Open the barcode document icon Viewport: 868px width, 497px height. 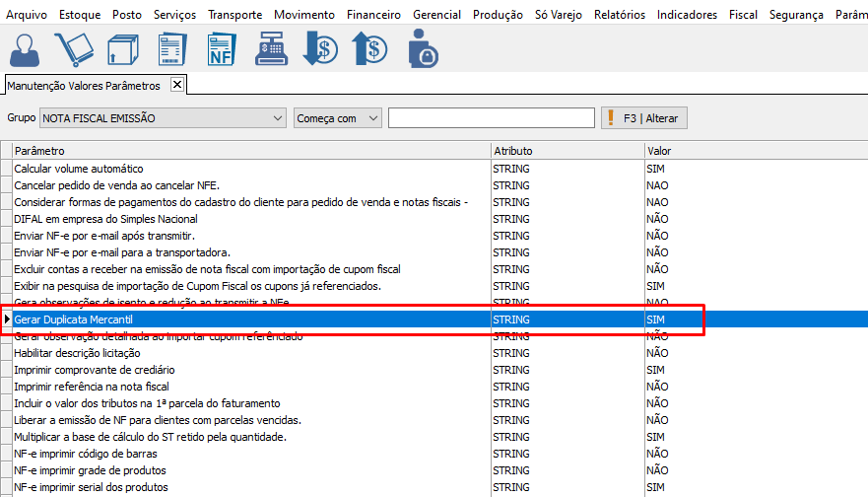click(x=172, y=48)
